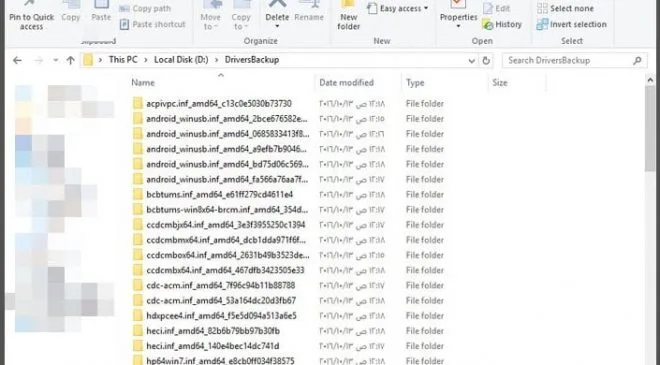Open Properties in the ribbon
660x365 pixels.
[458, 11]
